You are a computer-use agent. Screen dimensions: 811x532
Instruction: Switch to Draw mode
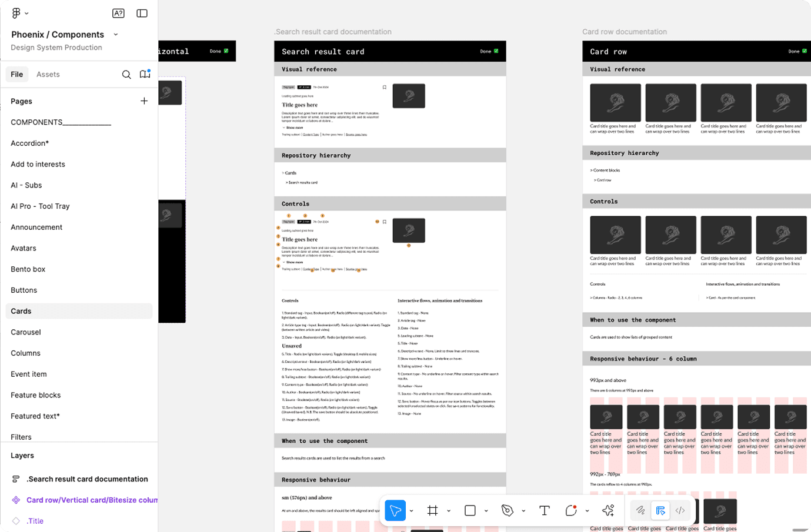640,510
